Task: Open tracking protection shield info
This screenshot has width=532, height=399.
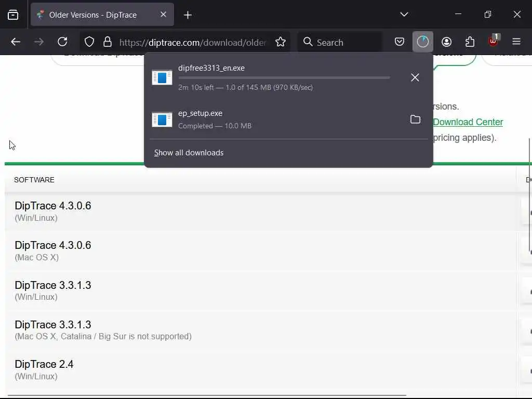Action: pos(89,42)
